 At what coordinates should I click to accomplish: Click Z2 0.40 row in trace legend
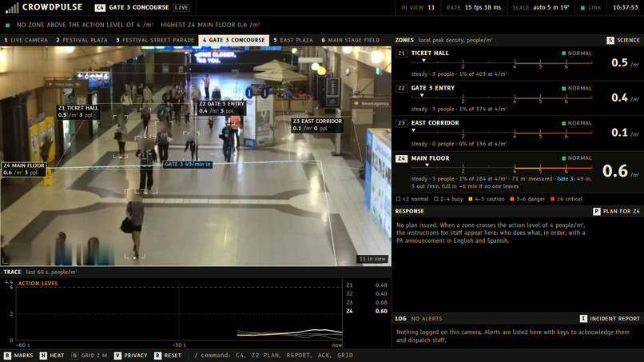tap(367, 294)
